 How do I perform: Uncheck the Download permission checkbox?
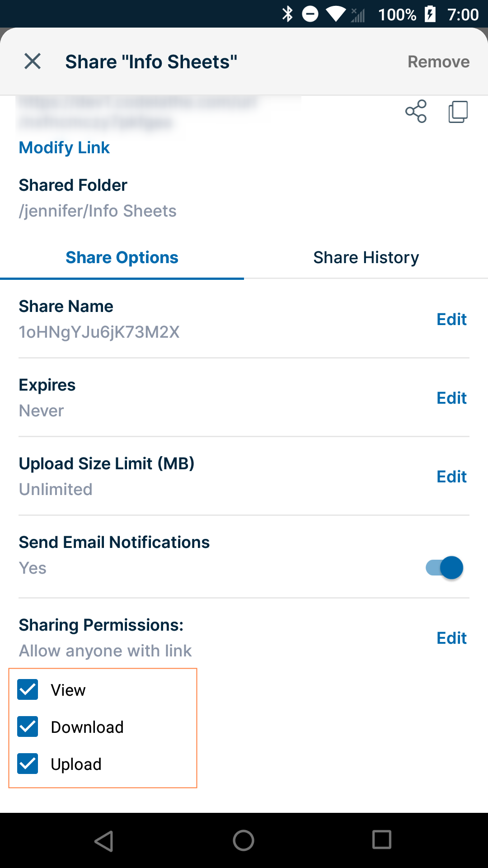[28, 727]
